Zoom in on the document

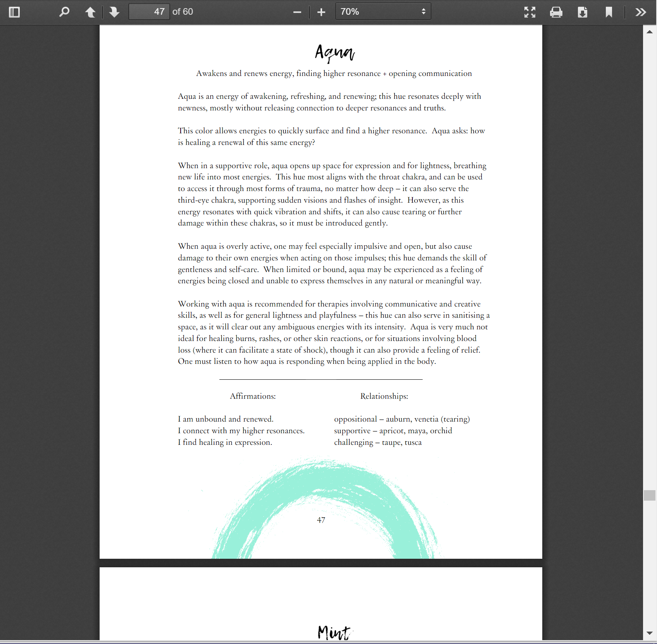(321, 12)
